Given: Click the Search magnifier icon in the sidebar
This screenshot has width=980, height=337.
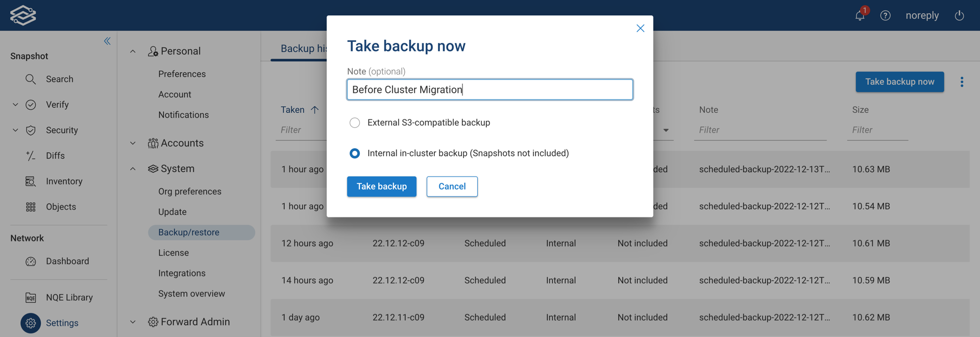Looking at the screenshot, I should click(x=31, y=79).
